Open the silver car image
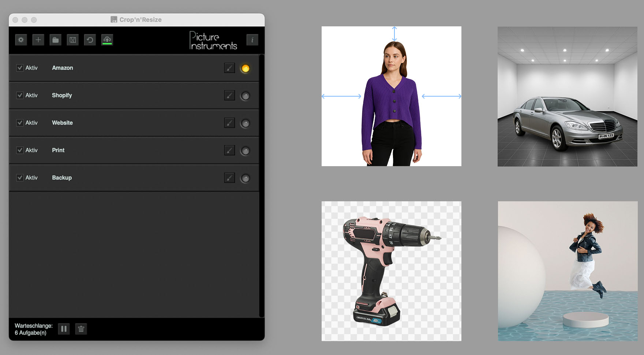Image resolution: width=644 pixels, height=355 pixels. click(x=567, y=97)
